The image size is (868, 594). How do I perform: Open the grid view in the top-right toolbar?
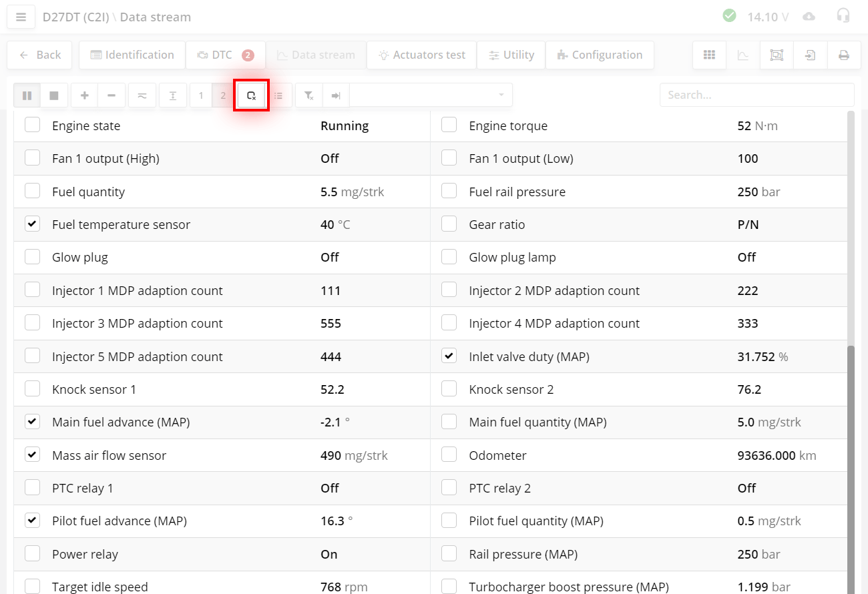click(709, 55)
